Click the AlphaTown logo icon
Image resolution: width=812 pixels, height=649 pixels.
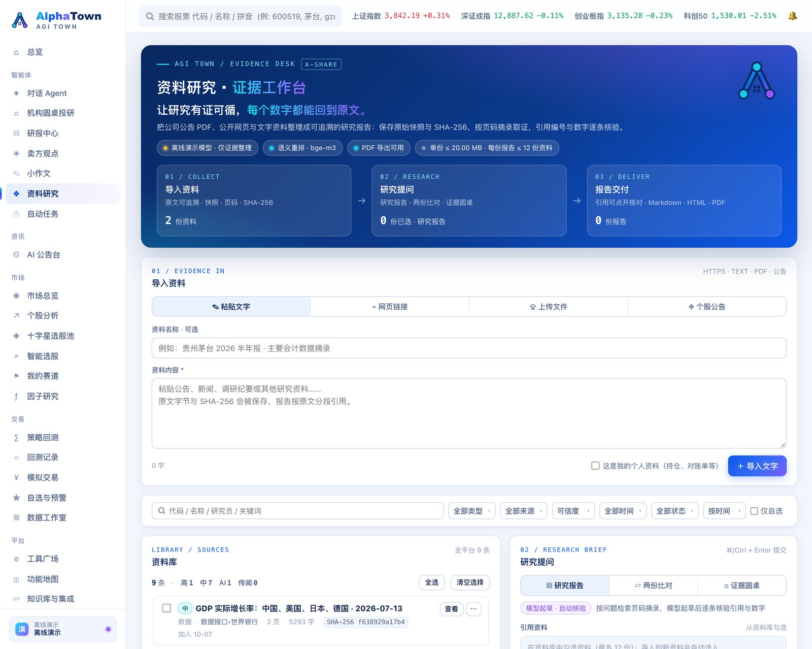coord(19,20)
